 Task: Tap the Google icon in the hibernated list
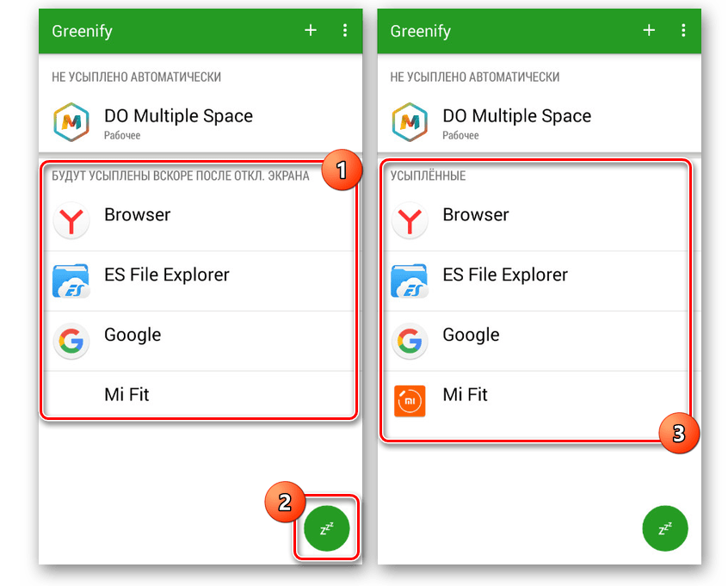(410, 342)
